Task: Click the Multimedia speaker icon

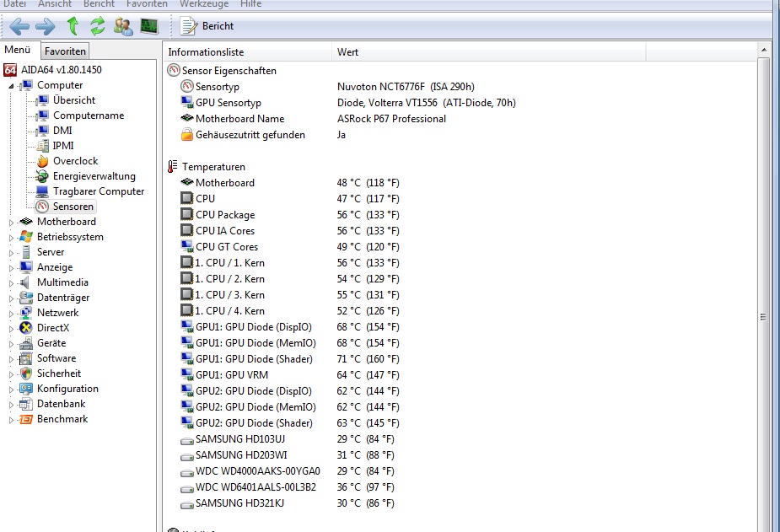Action: (24, 282)
